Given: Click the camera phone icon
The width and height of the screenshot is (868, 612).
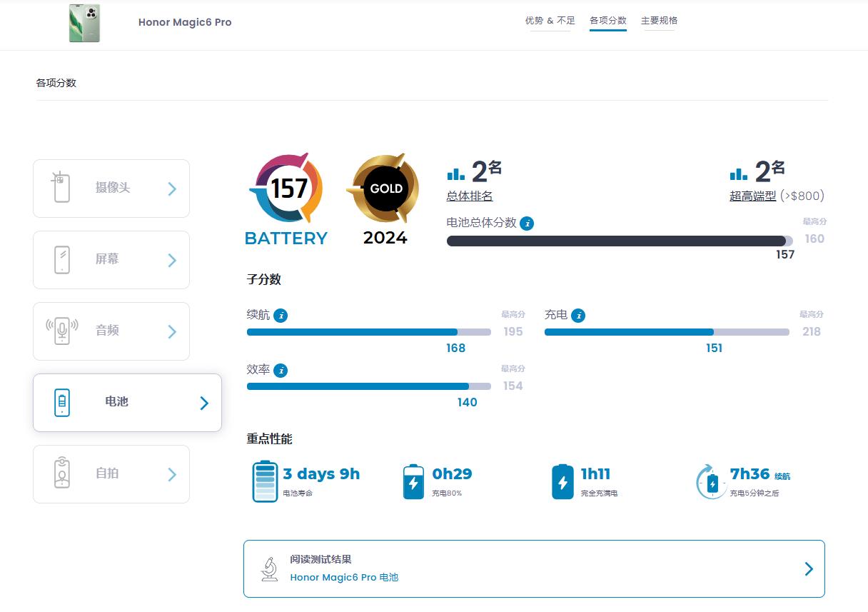Looking at the screenshot, I should point(61,187).
